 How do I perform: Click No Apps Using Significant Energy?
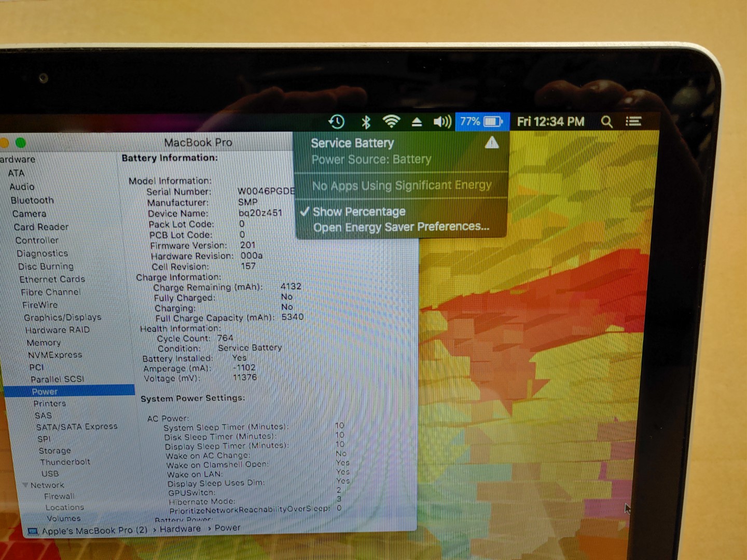click(x=402, y=185)
